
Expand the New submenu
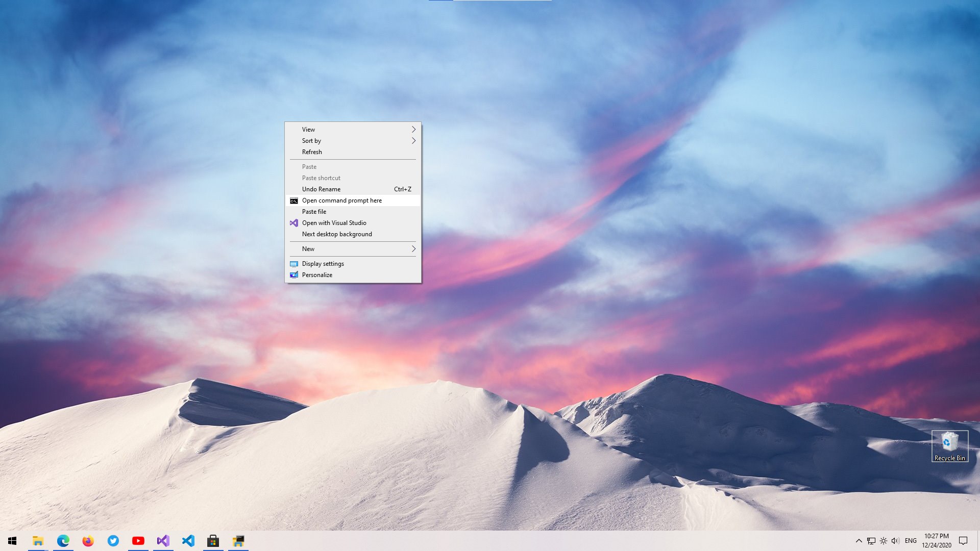click(x=353, y=249)
